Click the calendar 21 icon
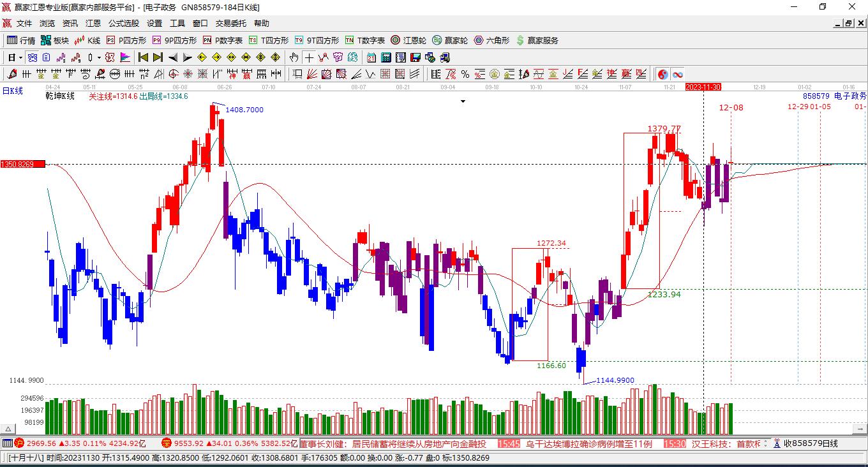Viewport: 868px width, 467px height. click(x=371, y=57)
